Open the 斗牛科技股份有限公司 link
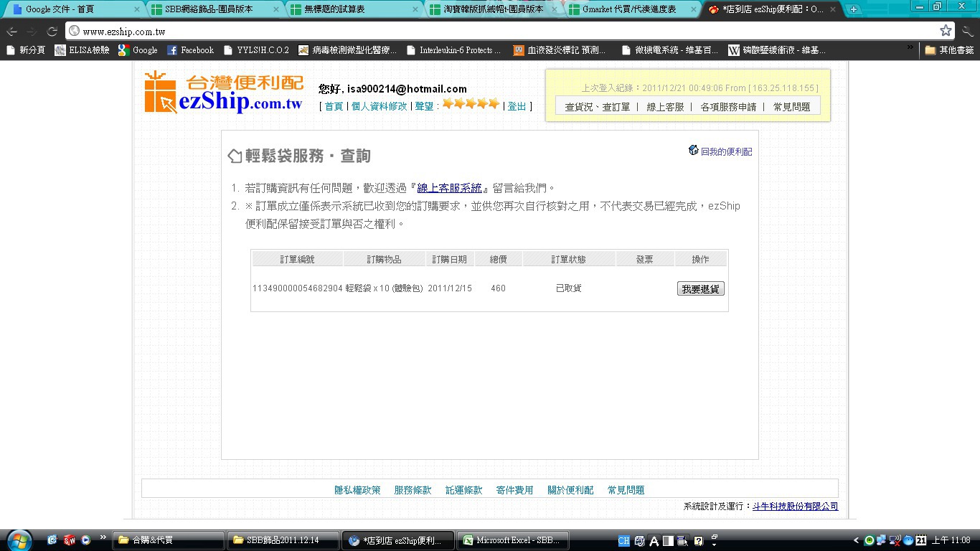This screenshot has width=980, height=551. 795,507
